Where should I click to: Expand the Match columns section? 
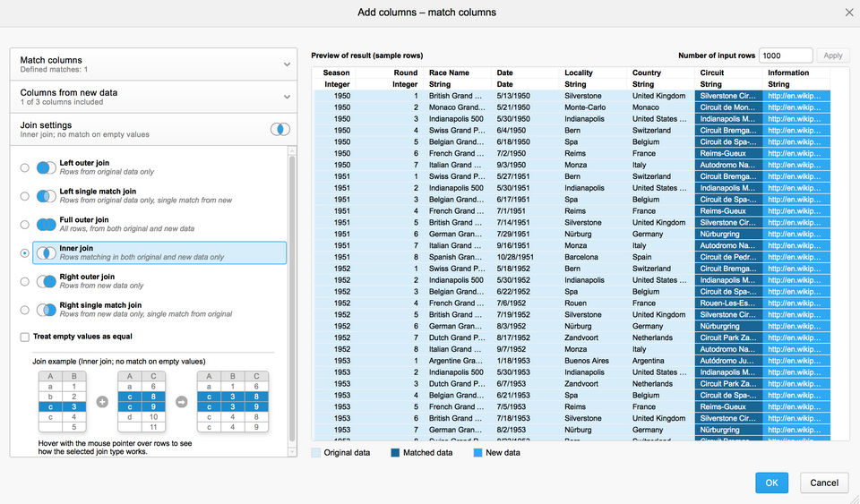(286, 64)
